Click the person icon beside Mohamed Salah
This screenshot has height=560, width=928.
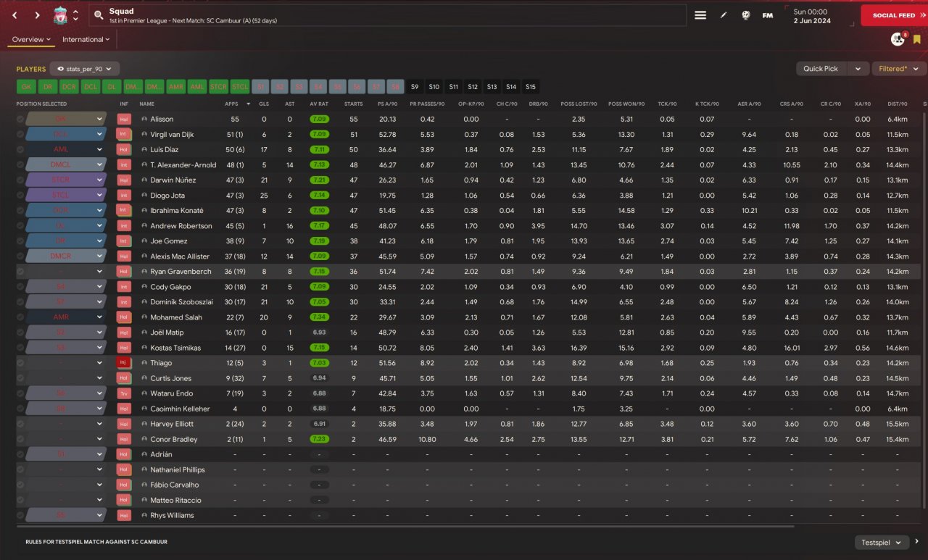point(144,317)
